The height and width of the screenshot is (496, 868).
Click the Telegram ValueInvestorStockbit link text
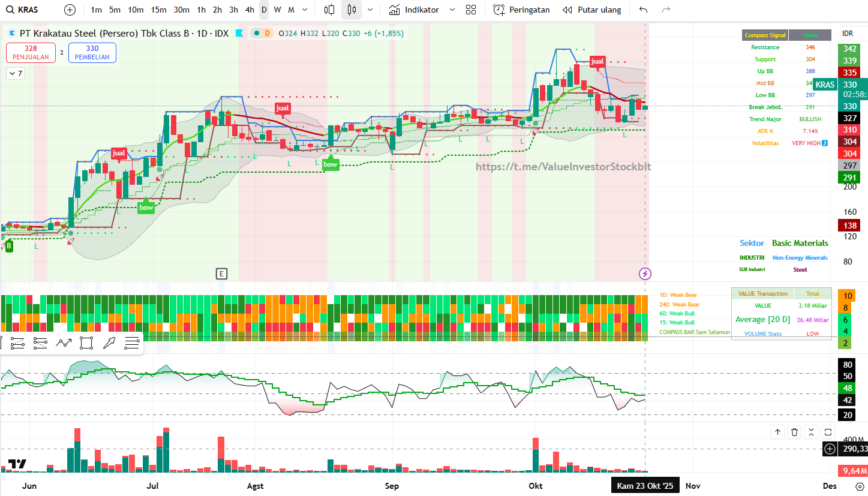(x=563, y=167)
